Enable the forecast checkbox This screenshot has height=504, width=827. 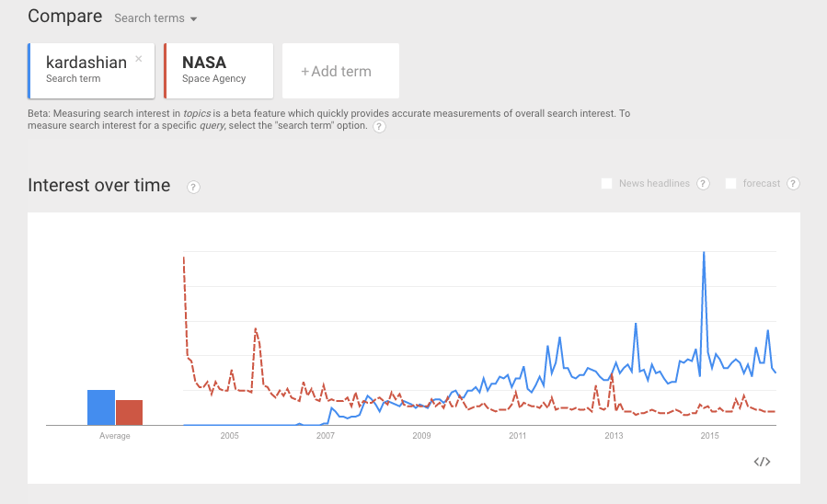pyautogui.click(x=730, y=184)
